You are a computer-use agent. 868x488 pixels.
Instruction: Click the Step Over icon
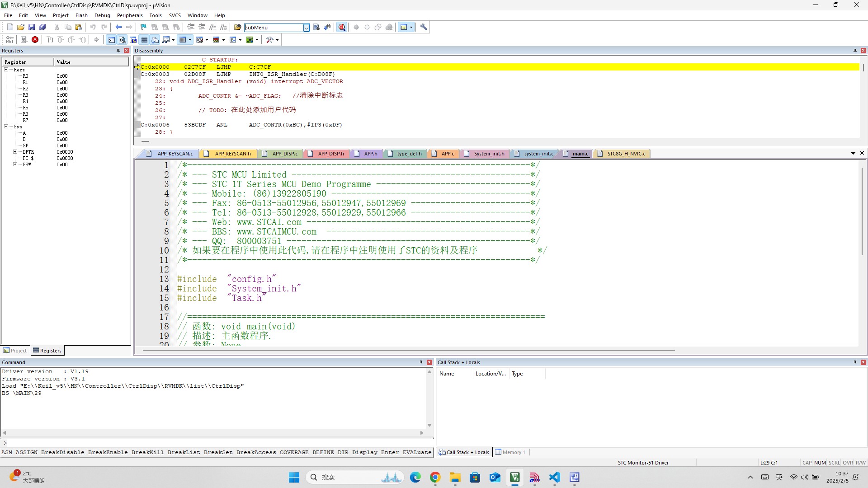point(61,40)
